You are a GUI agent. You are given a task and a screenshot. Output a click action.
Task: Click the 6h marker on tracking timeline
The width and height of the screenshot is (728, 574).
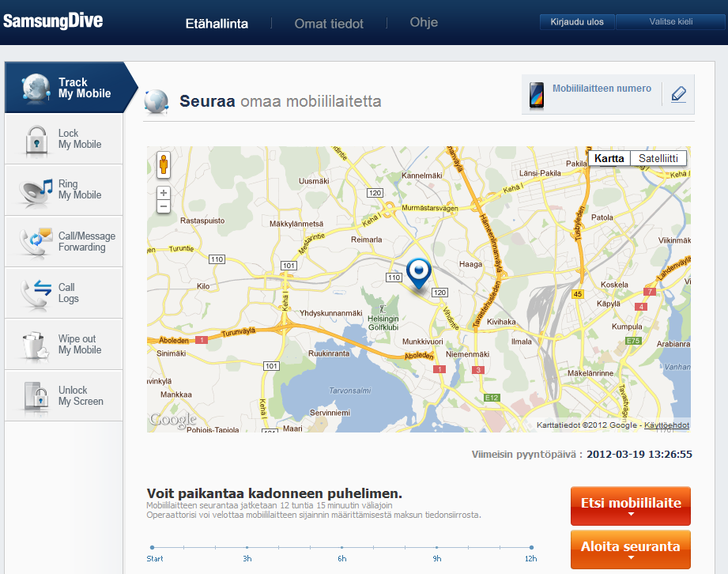point(341,548)
